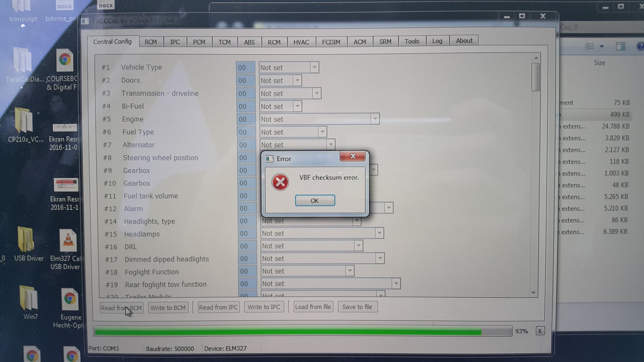This screenshot has height=362, width=644.
Task: Expand the Doors dropdown
Action: (297, 80)
